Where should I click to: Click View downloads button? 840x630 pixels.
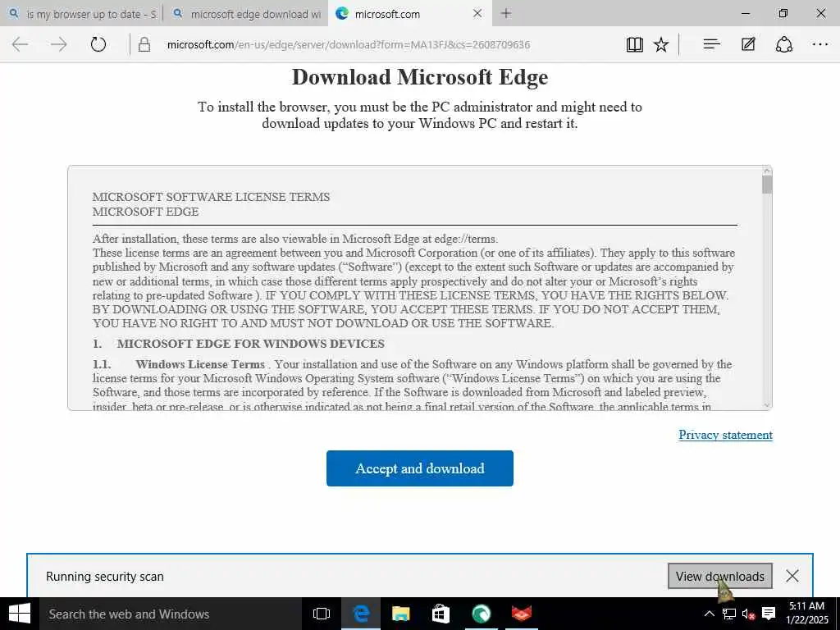(x=719, y=576)
